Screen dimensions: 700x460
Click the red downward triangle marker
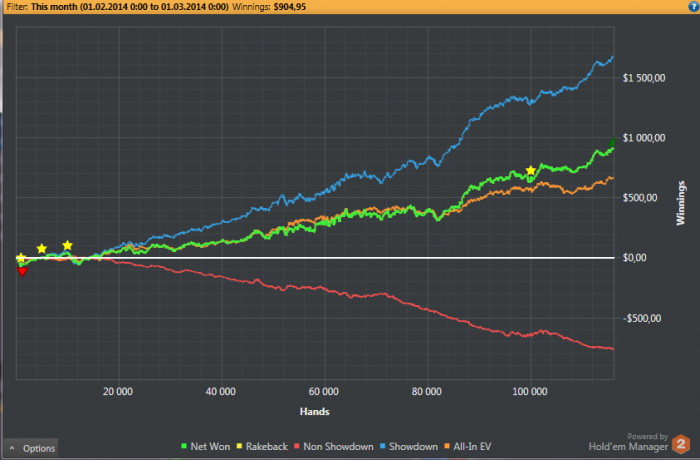coord(22,272)
